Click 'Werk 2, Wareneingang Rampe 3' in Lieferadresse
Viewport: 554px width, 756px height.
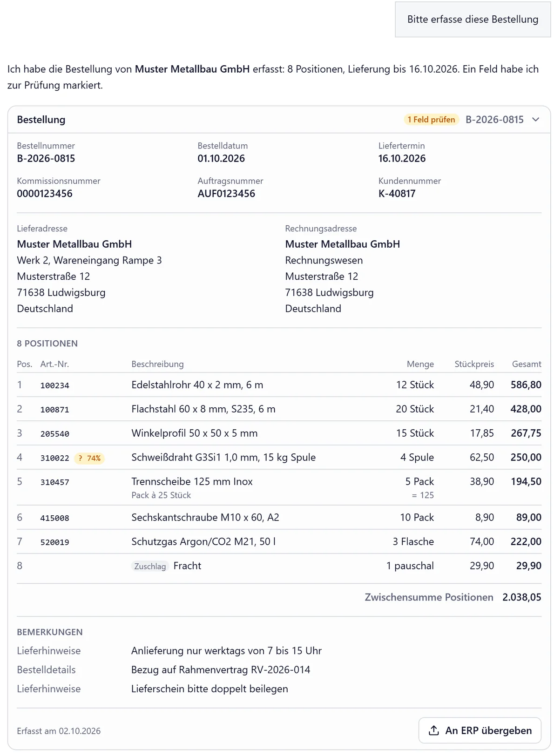89,260
